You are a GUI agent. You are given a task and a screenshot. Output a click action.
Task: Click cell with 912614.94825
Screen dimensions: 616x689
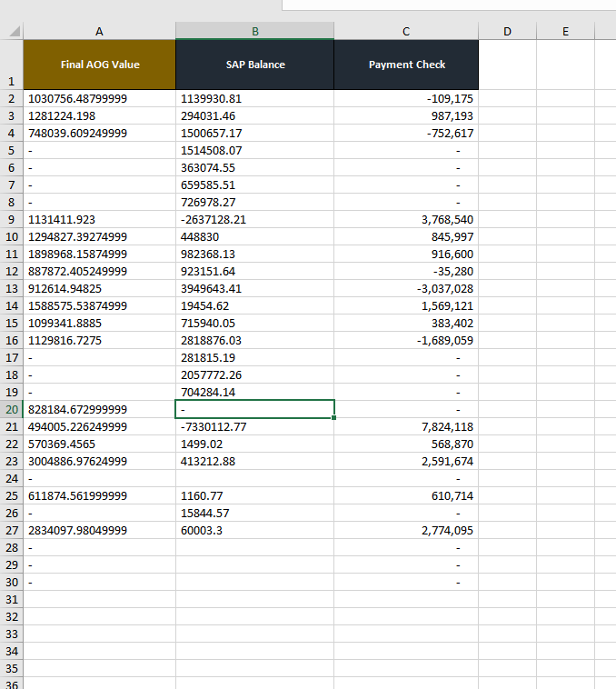point(99,289)
